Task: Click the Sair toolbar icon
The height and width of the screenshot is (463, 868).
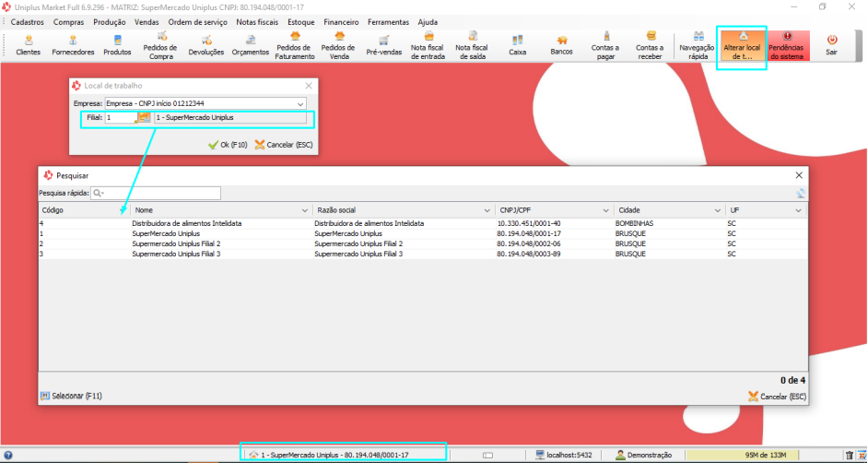Action: coord(832,45)
